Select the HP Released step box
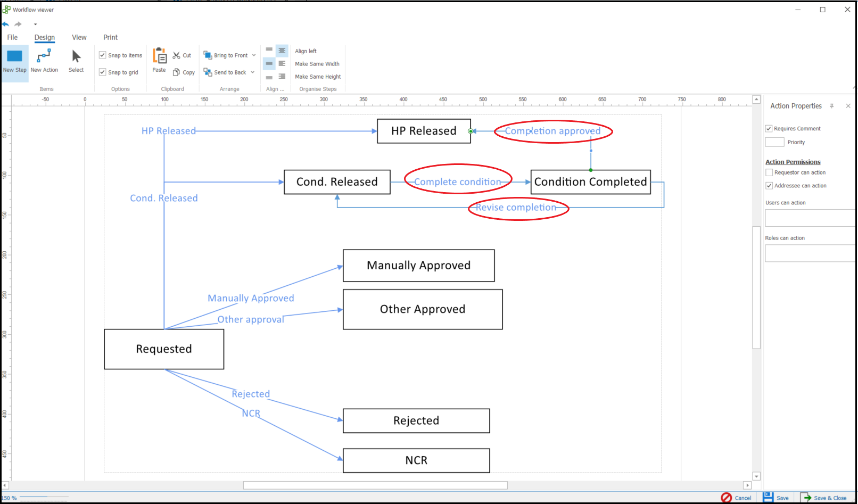The image size is (858, 504). [424, 131]
